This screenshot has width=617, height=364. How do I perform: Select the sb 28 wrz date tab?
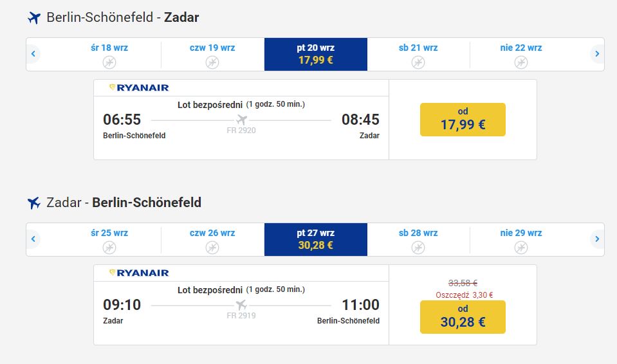pyautogui.click(x=418, y=240)
